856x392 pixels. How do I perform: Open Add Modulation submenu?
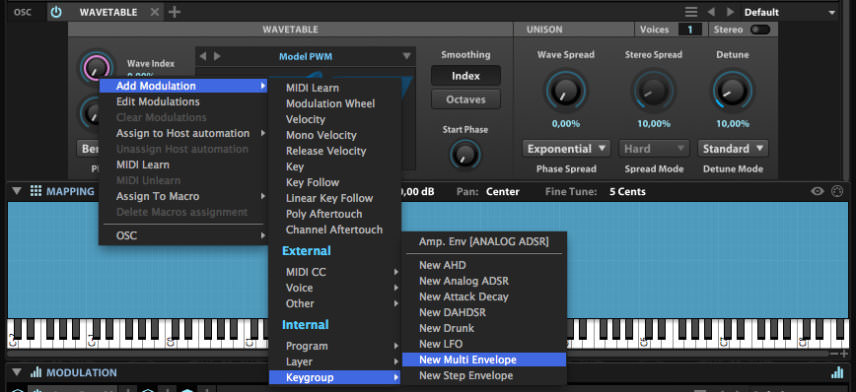click(183, 86)
